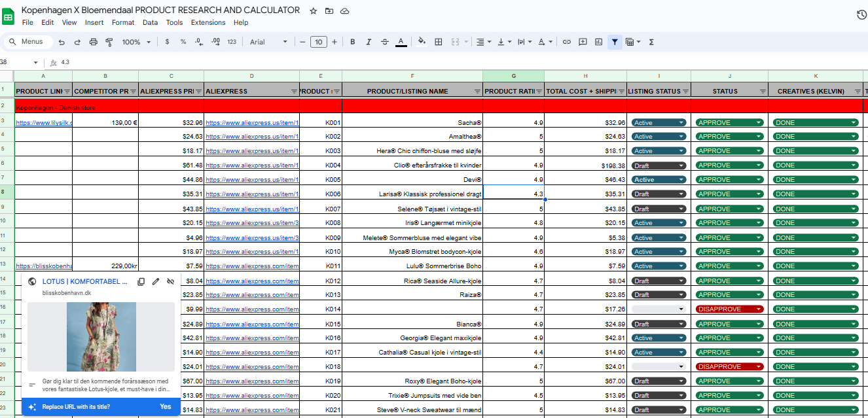Open the 123 more number formats button

tap(232, 42)
